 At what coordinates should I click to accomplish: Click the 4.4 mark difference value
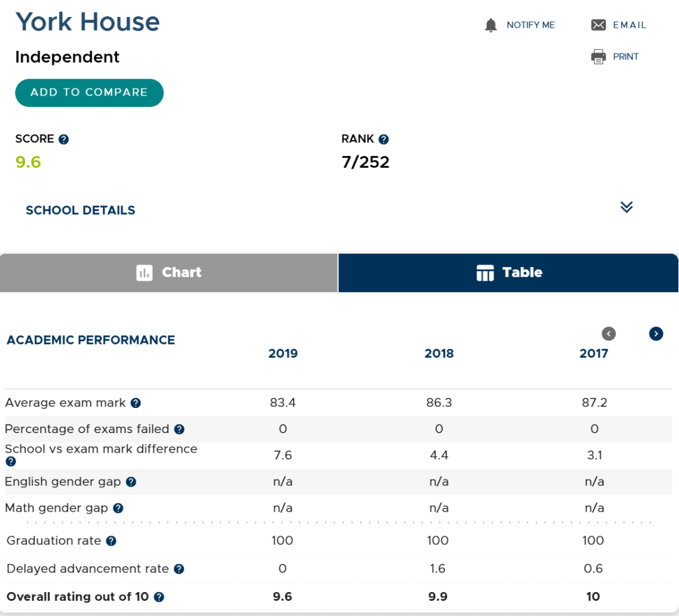pos(439,455)
